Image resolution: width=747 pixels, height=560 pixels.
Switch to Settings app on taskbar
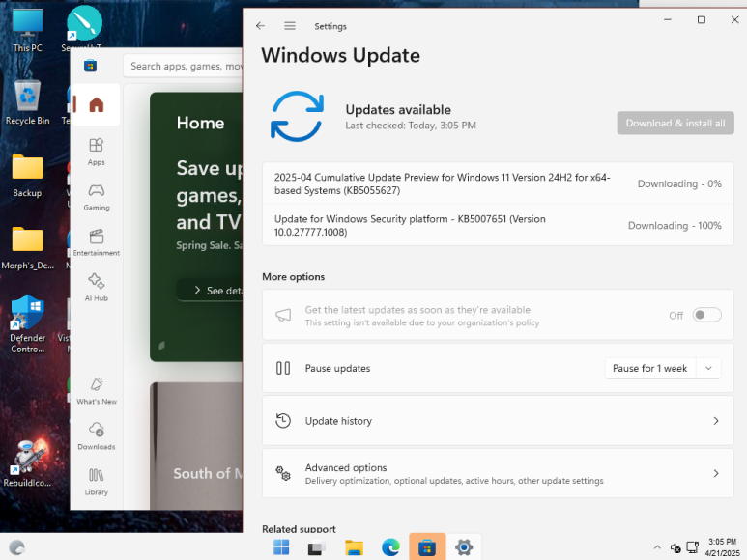pyautogui.click(x=464, y=547)
